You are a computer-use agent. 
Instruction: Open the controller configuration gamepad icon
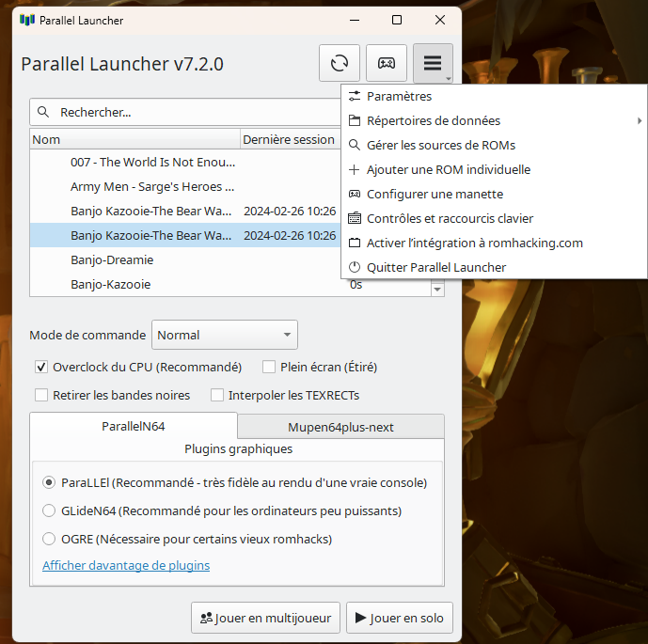(386, 63)
